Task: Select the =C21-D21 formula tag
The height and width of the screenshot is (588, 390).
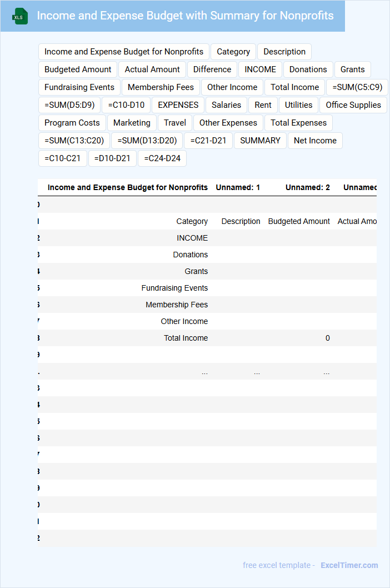Action: [208, 140]
